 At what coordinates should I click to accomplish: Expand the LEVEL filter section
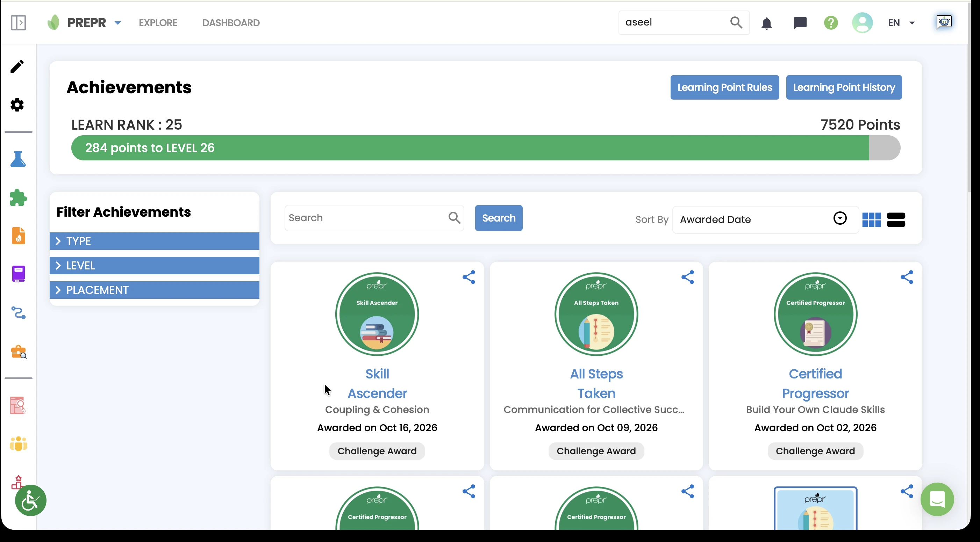[154, 266]
